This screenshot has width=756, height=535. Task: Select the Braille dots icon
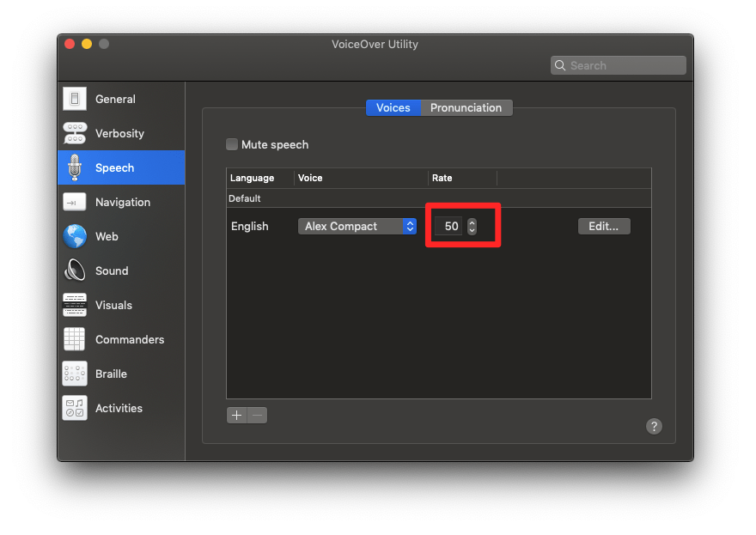(x=75, y=374)
